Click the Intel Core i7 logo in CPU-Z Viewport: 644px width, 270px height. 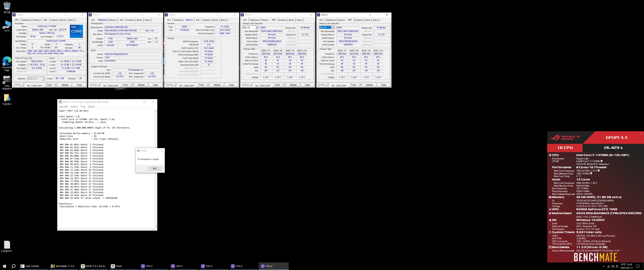[x=76, y=31]
